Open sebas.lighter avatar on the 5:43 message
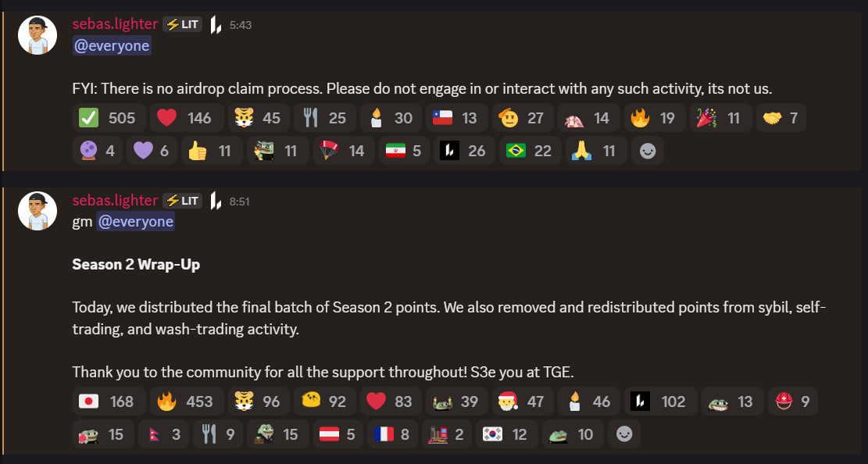 [38, 35]
